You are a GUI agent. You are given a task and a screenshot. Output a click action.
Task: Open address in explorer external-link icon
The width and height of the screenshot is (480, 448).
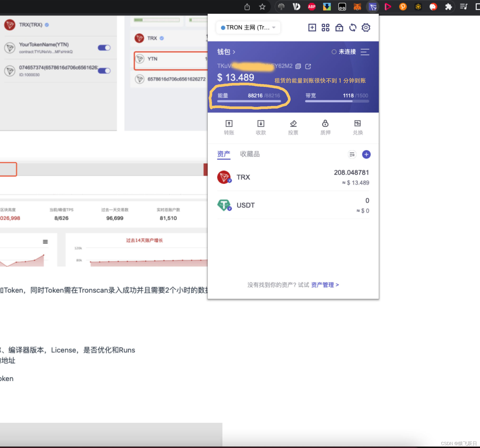308,66
